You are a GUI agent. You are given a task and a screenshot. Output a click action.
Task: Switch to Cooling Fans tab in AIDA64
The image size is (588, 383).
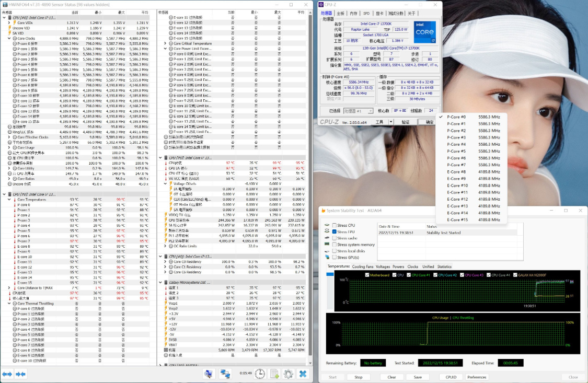[x=363, y=266]
